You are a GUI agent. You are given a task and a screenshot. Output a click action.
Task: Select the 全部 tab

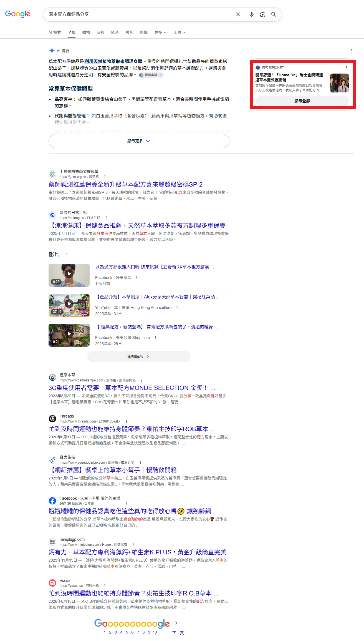72,32
